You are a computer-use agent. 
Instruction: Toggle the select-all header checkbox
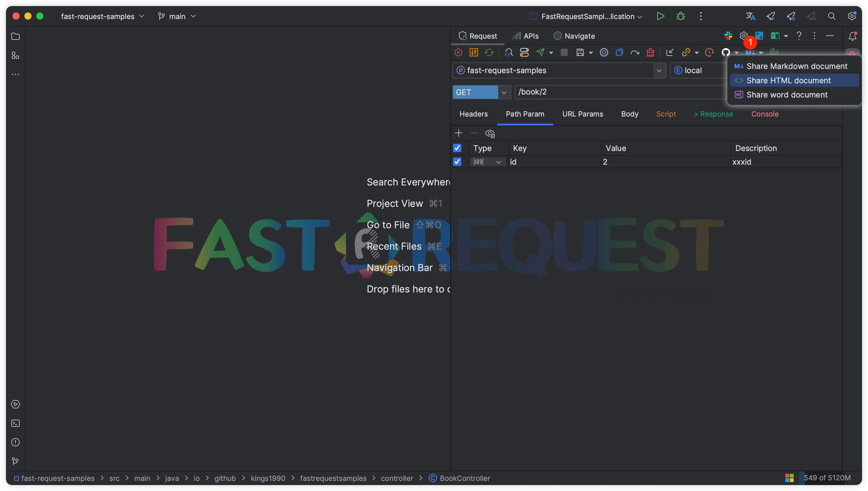(457, 148)
